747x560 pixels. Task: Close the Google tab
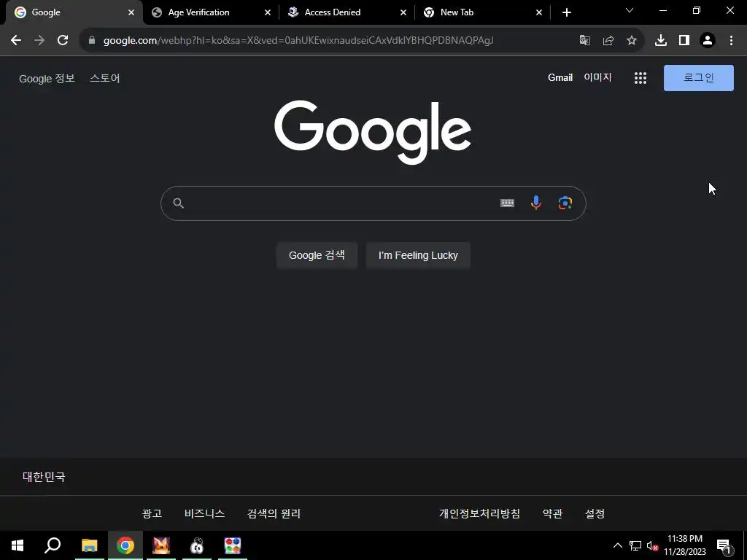click(131, 12)
